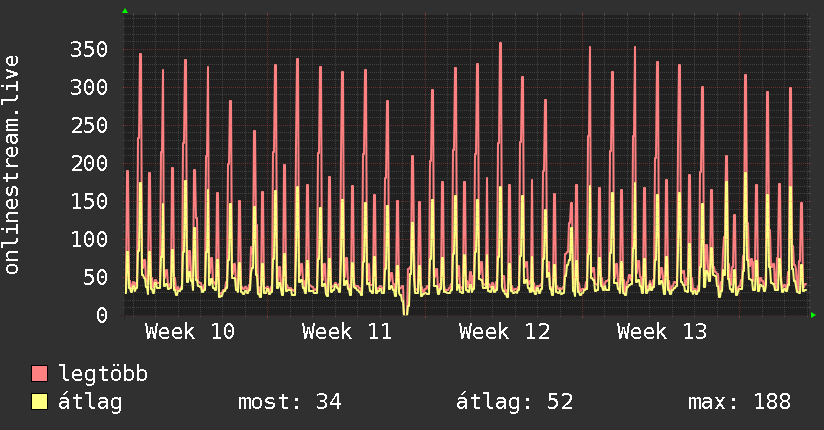Select the legtöbb legend label
824x430 pixels.
pyautogui.click(x=103, y=374)
